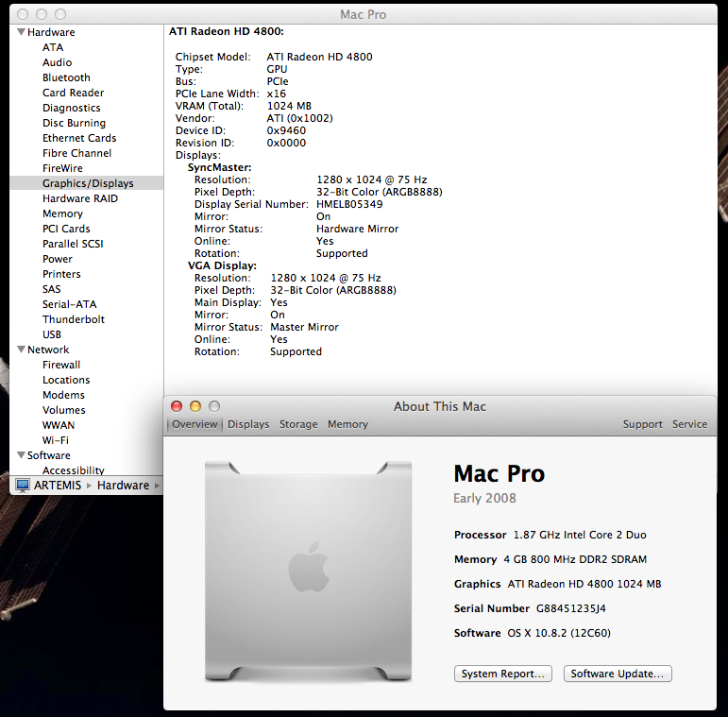Viewport: 728px width, 717px height.
Task: Select Serial-ATA entry
Action: pyautogui.click(x=70, y=304)
